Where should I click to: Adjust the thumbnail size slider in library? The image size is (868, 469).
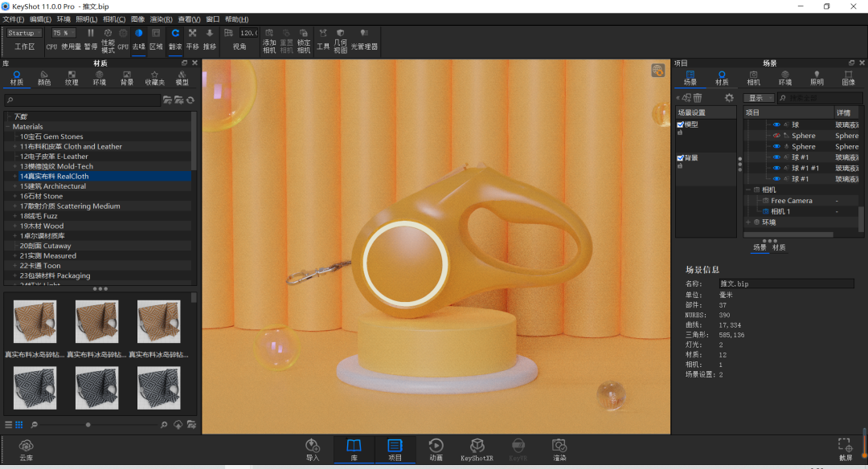pos(88,424)
